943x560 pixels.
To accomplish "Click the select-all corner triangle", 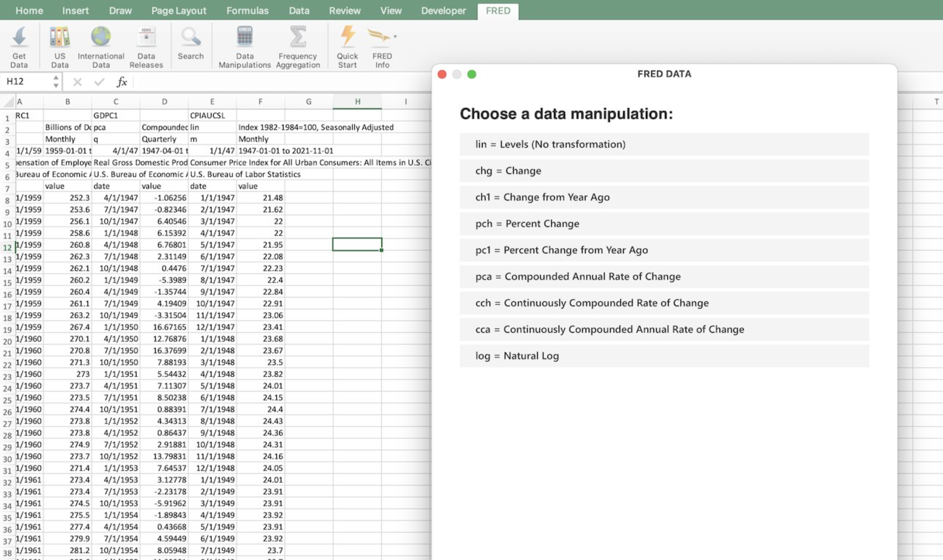I will click(x=8, y=102).
